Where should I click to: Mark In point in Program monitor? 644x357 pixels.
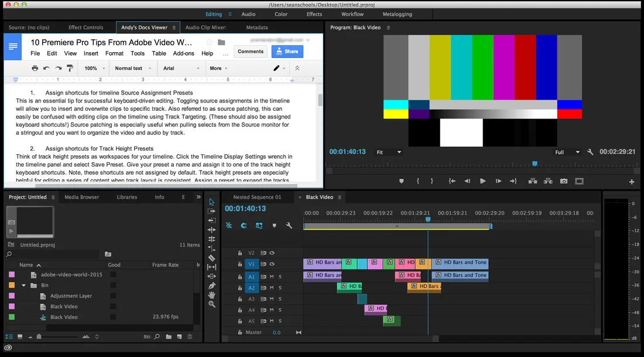pos(417,181)
